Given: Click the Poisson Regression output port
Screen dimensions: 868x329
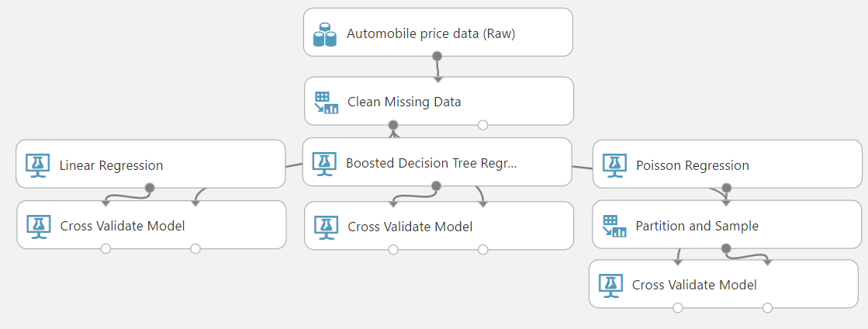Looking at the screenshot, I should [x=727, y=188].
